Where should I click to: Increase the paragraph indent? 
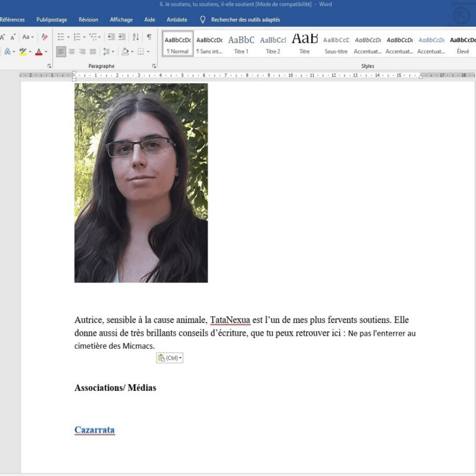tap(122, 37)
